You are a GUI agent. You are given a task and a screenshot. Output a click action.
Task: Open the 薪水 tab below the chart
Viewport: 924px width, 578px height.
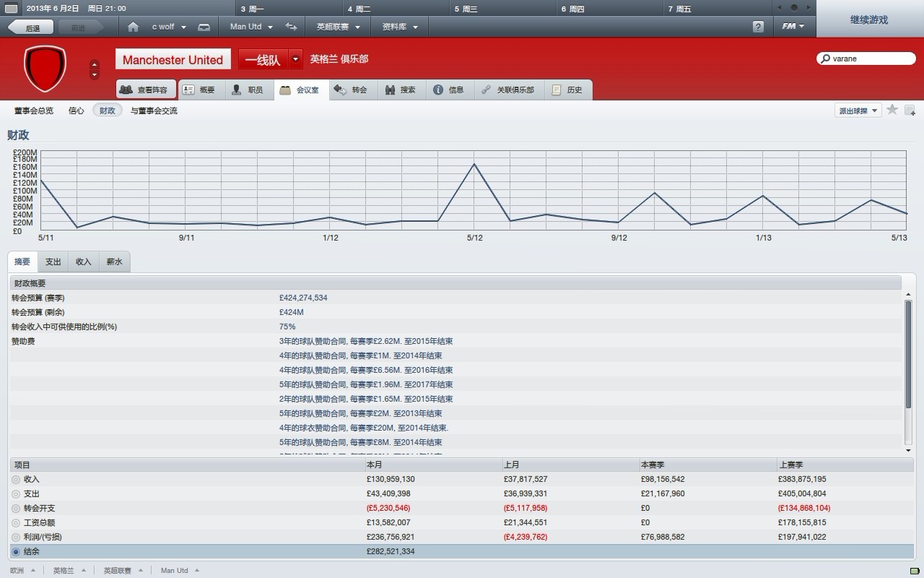pos(114,262)
